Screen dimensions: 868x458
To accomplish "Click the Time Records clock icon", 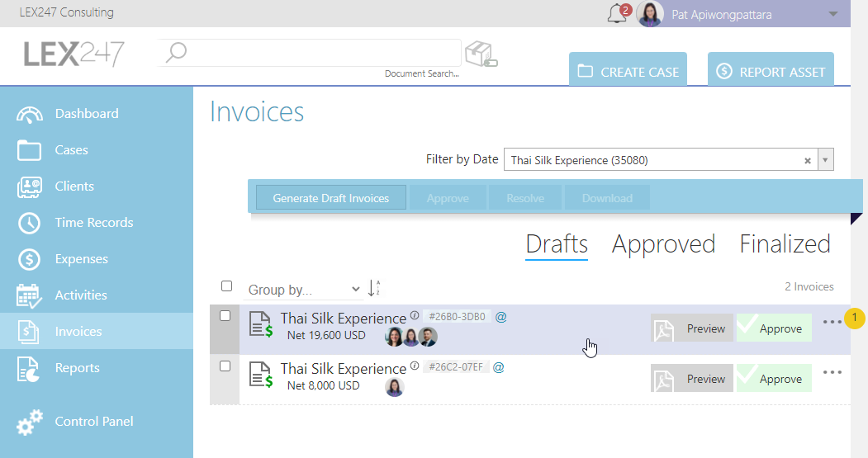I will point(29,223).
